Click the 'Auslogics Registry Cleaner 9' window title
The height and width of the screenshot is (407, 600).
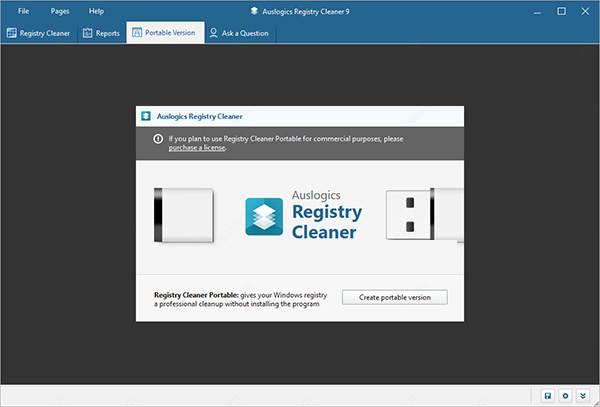[306, 11]
